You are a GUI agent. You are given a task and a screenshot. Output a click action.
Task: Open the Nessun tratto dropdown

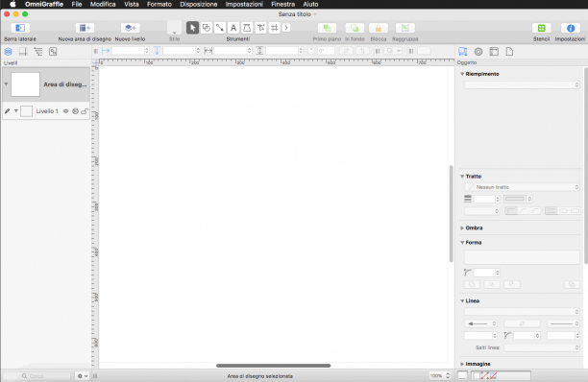522,187
